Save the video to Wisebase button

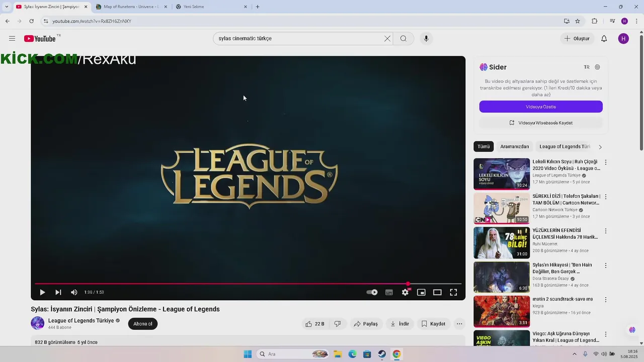541,123
